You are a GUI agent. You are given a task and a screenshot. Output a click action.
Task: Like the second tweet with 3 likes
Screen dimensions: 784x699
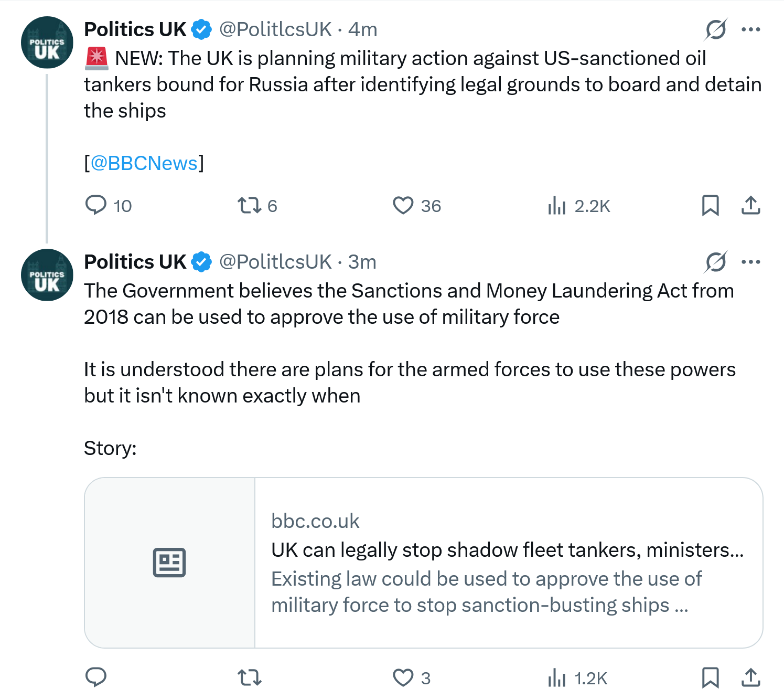(403, 677)
